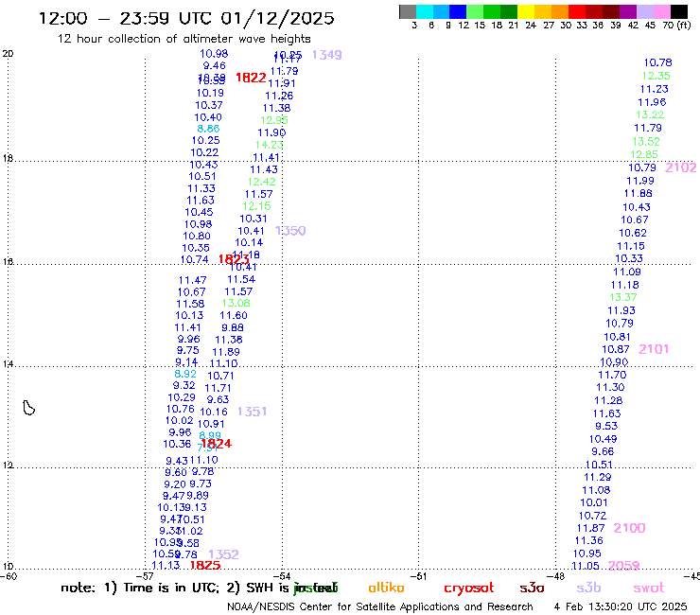Click the pink swot time marker '2102'
The height and width of the screenshot is (615, 700).
pyautogui.click(x=681, y=167)
